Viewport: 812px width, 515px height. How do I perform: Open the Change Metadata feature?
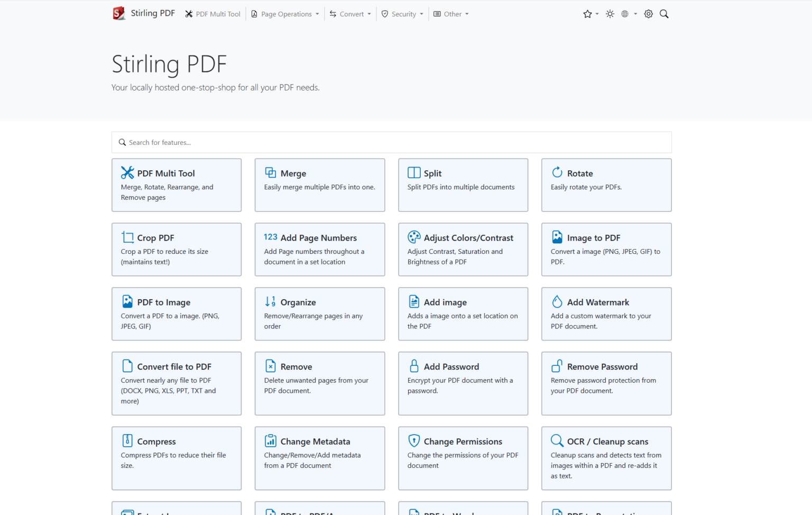[319, 458]
